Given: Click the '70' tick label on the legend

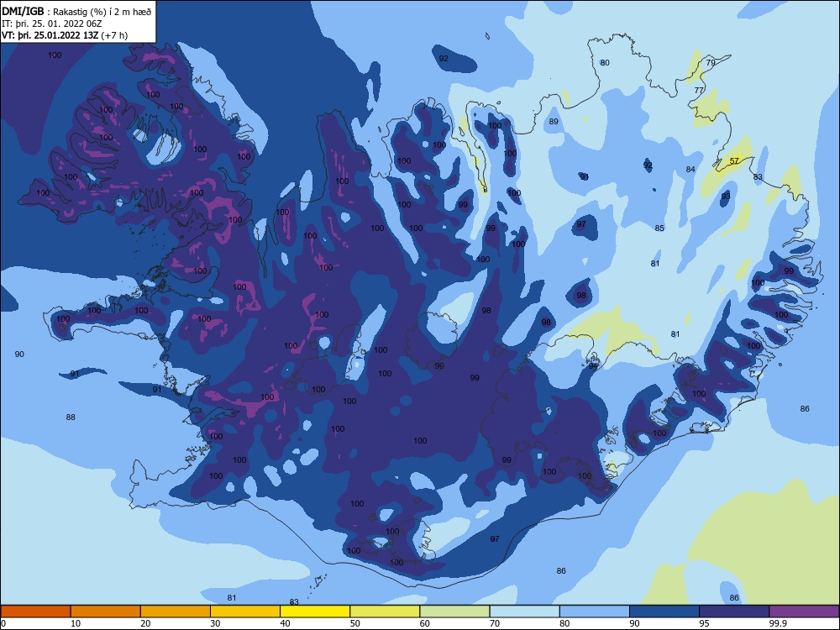Looking at the screenshot, I should pyautogui.click(x=495, y=623).
